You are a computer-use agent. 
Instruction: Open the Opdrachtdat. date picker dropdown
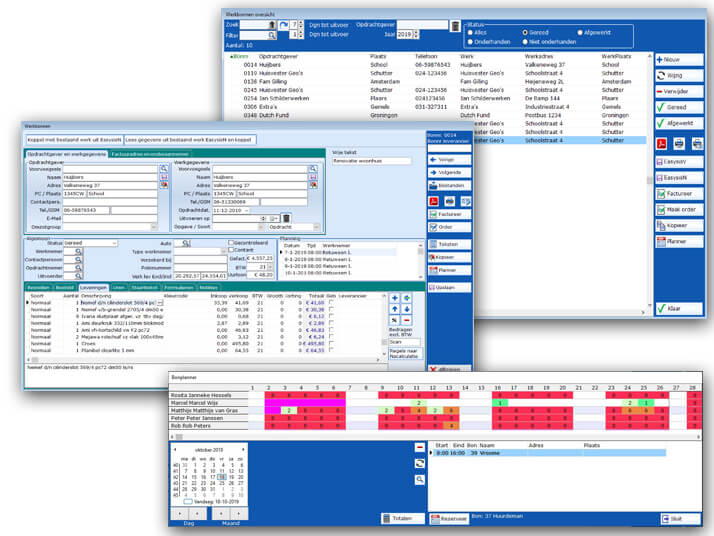[246, 211]
